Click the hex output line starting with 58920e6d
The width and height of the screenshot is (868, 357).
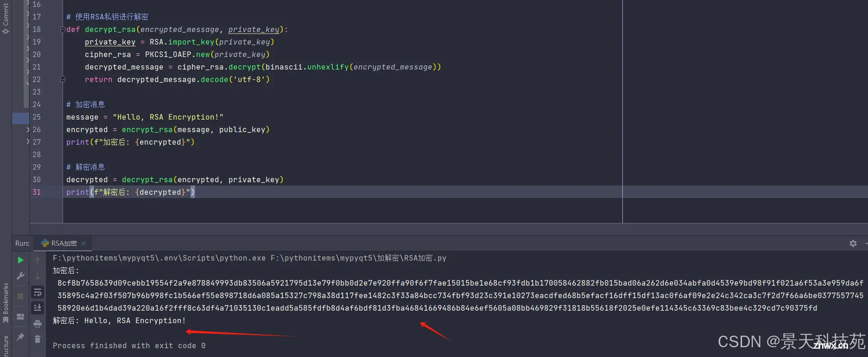(x=437, y=308)
